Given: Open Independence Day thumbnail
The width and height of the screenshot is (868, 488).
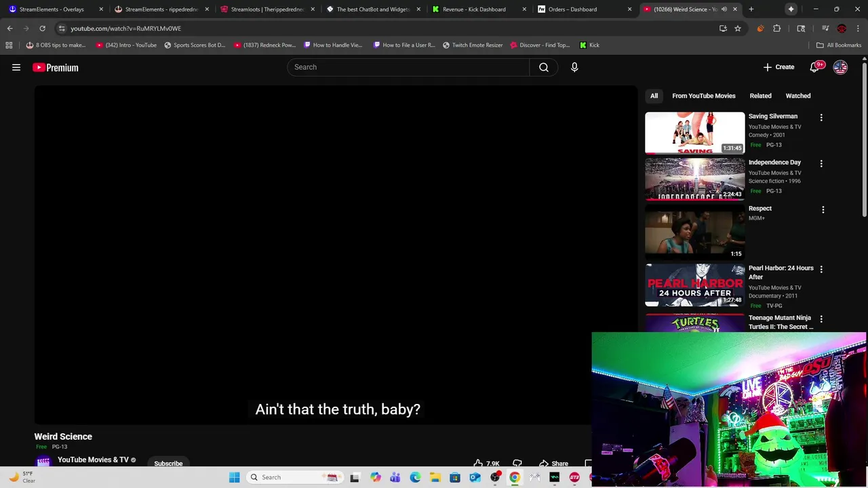Looking at the screenshot, I should pyautogui.click(x=694, y=179).
